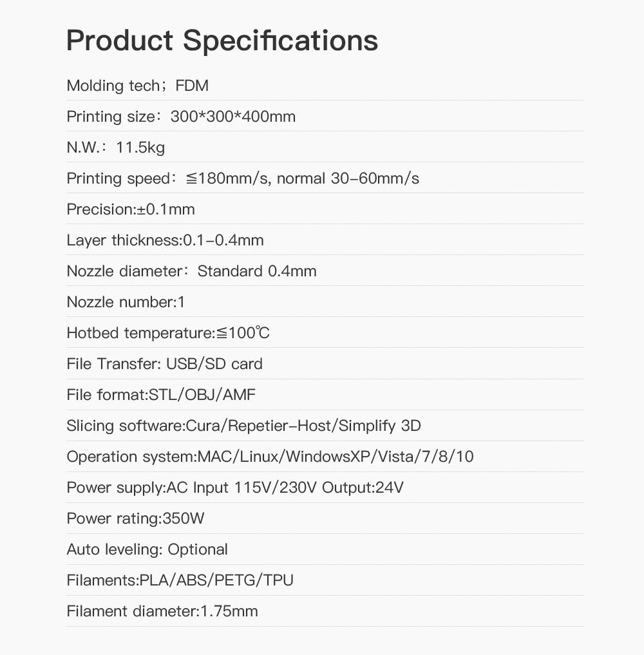Image resolution: width=644 pixels, height=655 pixels.
Task: Click the AC Input 115V/230V text
Action: coord(242,488)
